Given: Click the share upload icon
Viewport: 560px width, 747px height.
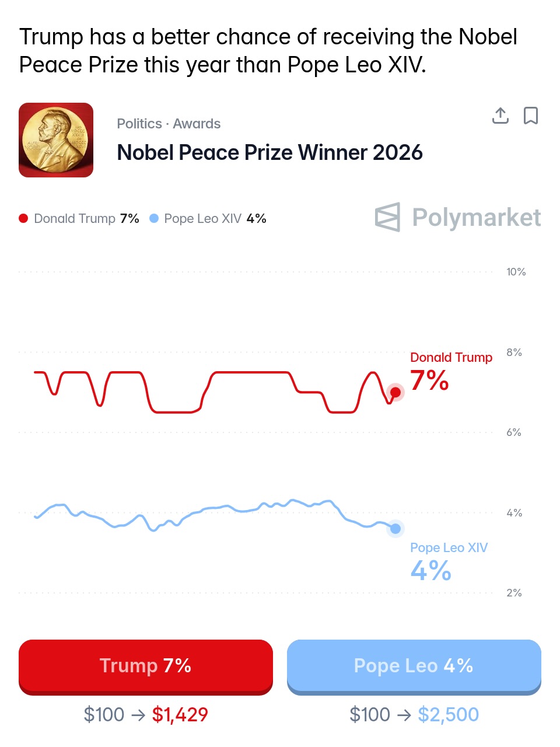Looking at the screenshot, I should [x=500, y=116].
